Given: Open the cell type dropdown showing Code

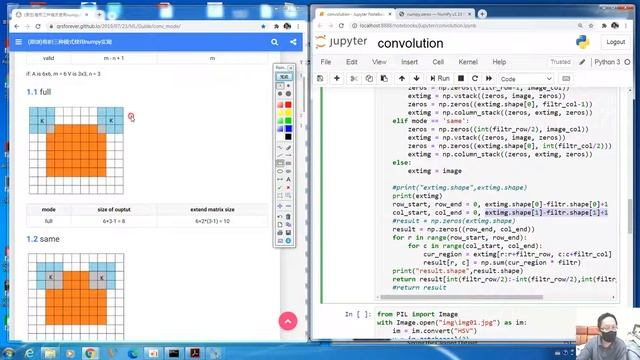Looking at the screenshot, I should coord(526,79).
